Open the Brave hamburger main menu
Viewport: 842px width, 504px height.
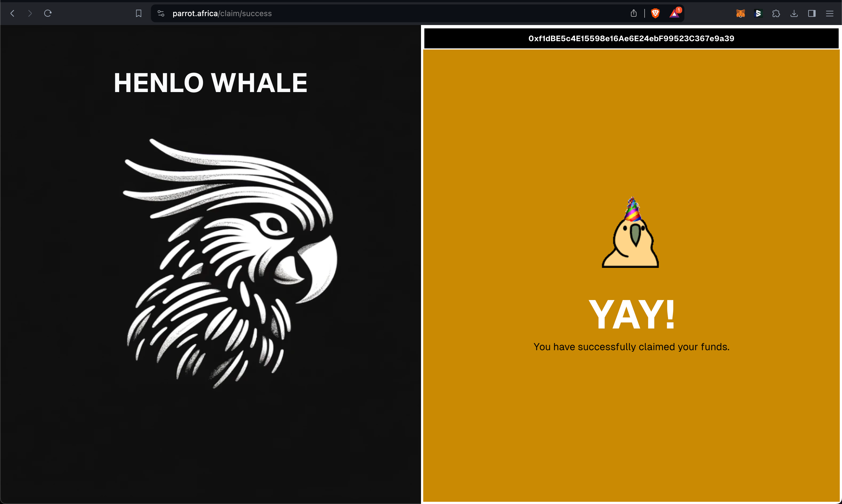829,13
